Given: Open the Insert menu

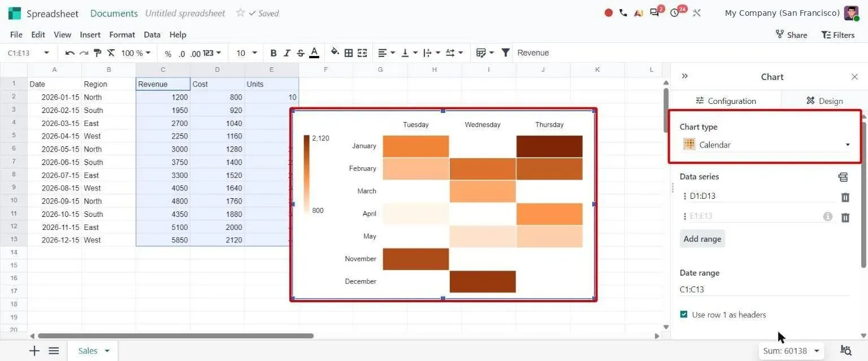Looking at the screenshot, I should tap(90, 34).
